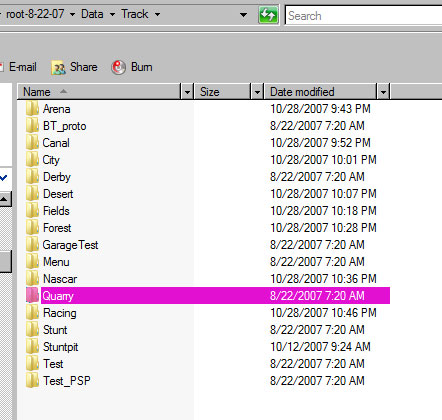This screenshot has height=420, width=442.
Task: Expand the Track breadcrumb dropdown arrow
Action: click(157, 14)
